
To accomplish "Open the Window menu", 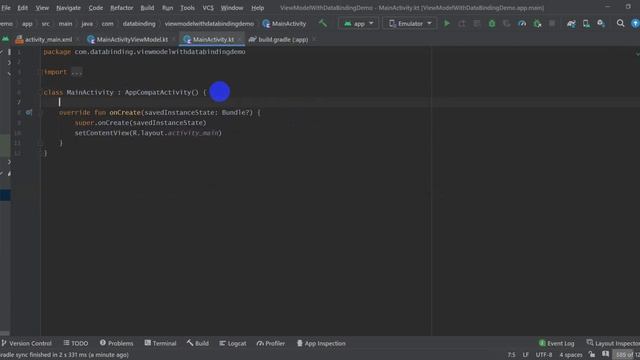I will click(232, 8).
